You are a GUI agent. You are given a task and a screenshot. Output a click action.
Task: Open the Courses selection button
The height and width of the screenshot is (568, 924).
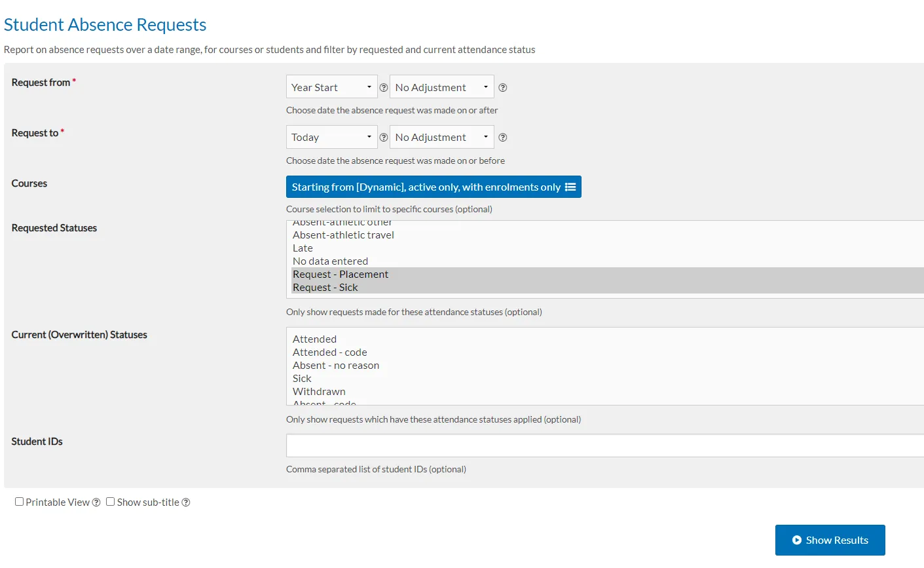pos(434,187)
